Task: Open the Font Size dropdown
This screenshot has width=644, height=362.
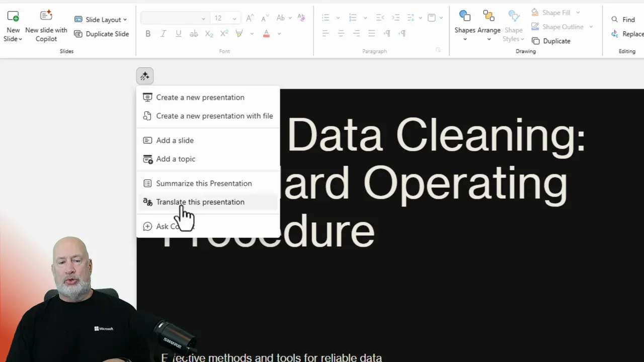Action: coord(233,18)
